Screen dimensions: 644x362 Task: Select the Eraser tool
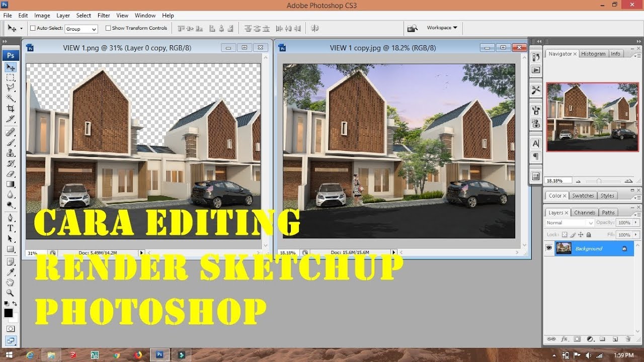click(x=11, y=173)
